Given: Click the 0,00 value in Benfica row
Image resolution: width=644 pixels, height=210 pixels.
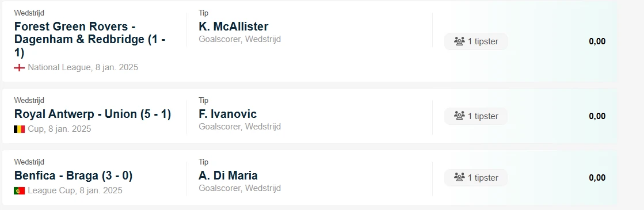Looking at the screenshot, I should coord(597,178).
